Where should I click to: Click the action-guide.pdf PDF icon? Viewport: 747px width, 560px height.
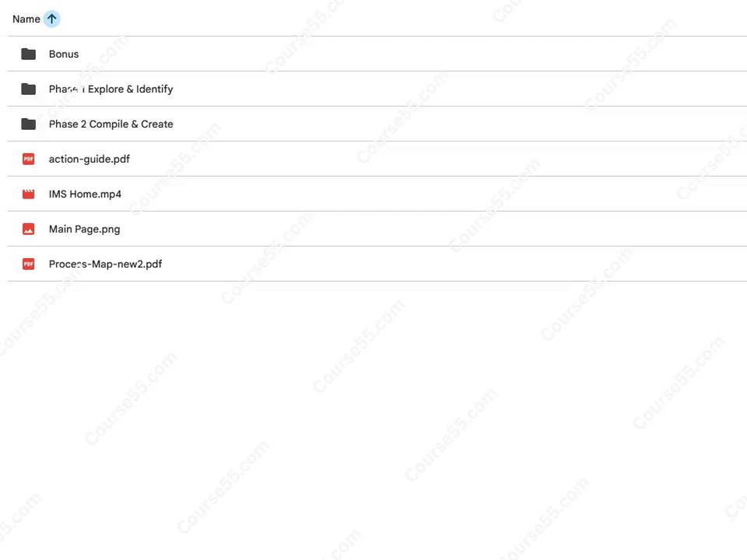[x=29, y=159]
